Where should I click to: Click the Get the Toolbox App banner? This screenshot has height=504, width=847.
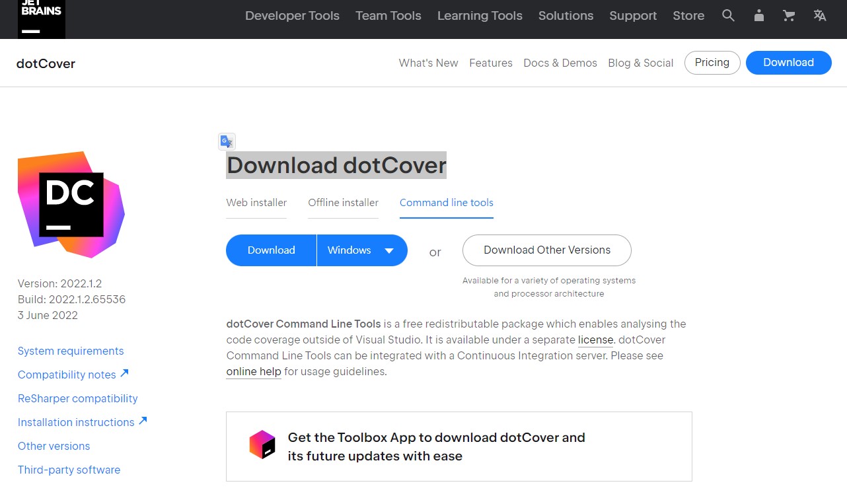[x=459, y=447]
